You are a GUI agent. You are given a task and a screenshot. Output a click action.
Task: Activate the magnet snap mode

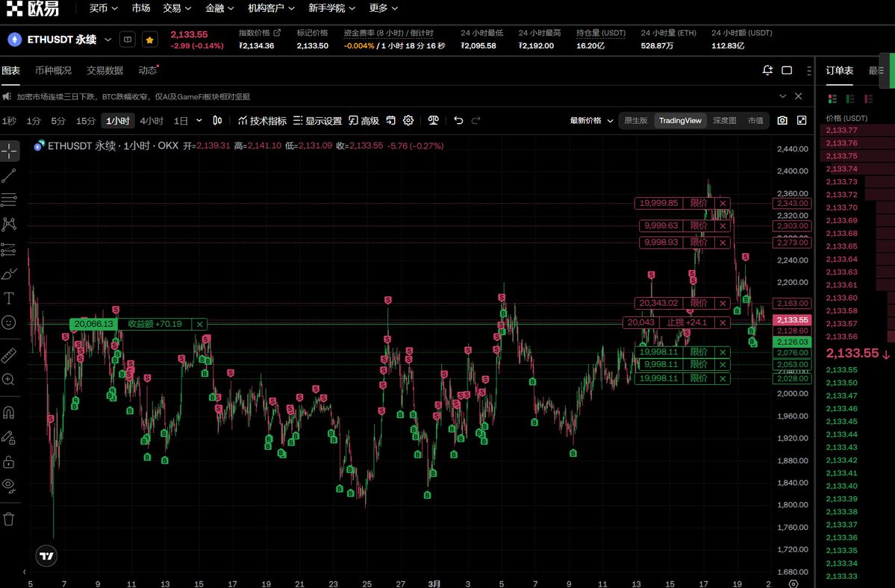[9, 413]
